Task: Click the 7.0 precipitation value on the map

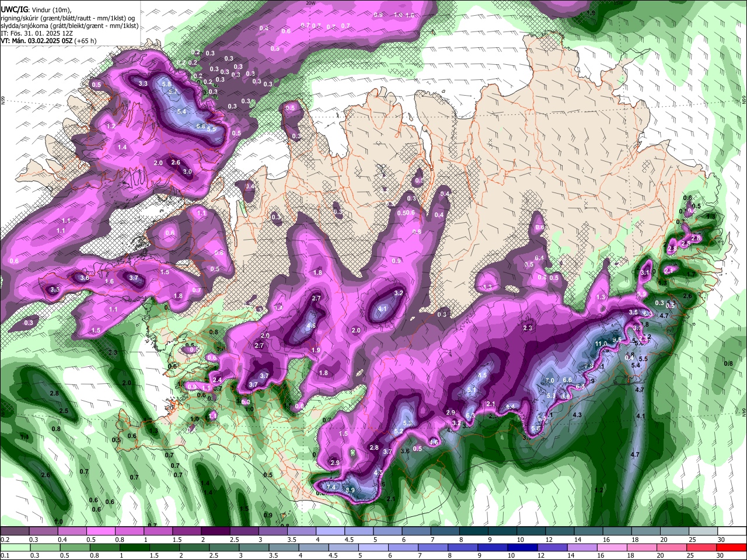Action: pyautogui.click(x=549, y=380)
